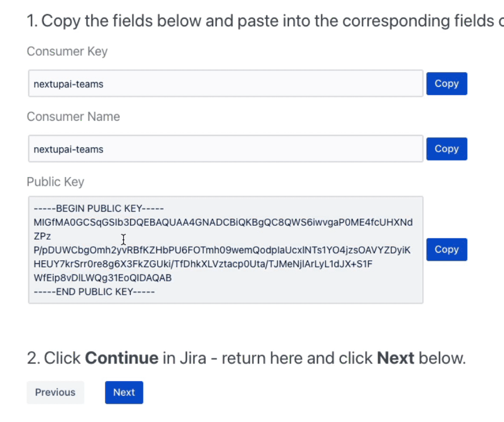
Task: Copy the Consumer Key value
Action: pos(447,84)
